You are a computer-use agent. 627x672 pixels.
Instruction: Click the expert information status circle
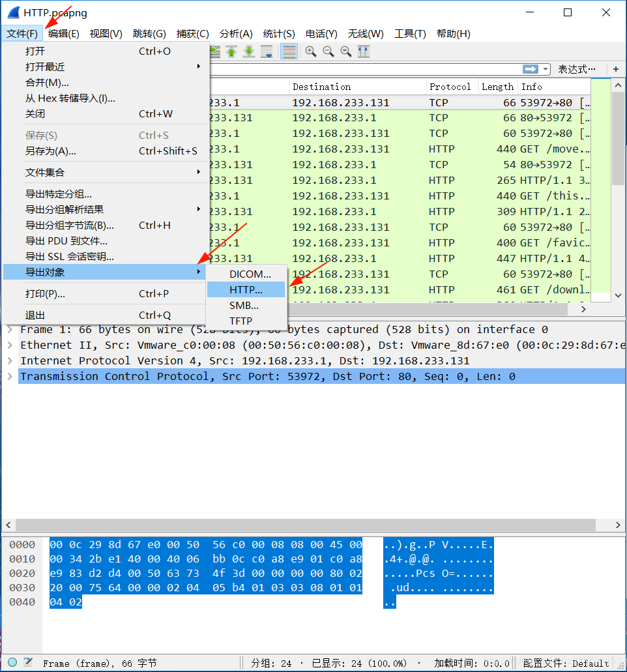(x=12, y=663)
